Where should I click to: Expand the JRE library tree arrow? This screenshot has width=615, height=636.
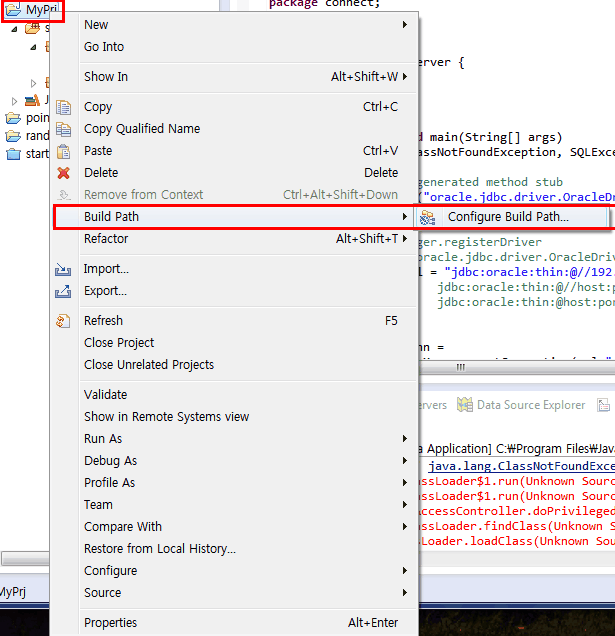pyautogui.click(x=15, y=101)
